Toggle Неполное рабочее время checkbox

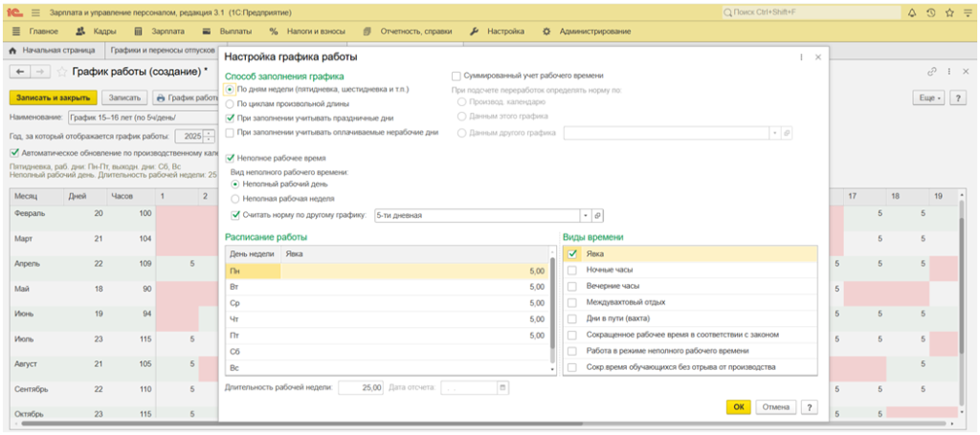pyautogui.click(x=230, y=158)
